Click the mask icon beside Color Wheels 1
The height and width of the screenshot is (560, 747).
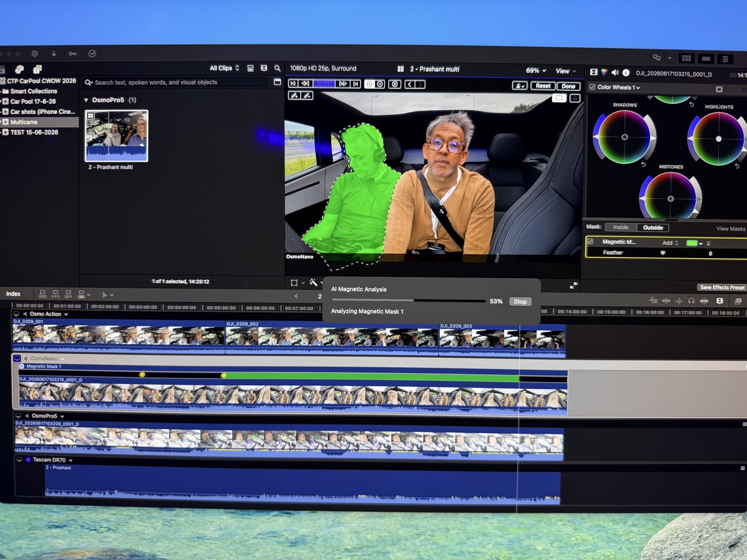(x=719, y=89)
